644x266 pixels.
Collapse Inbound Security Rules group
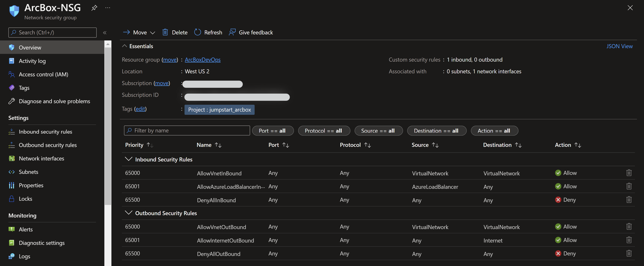pyautogui.click(x=129, y=159)
